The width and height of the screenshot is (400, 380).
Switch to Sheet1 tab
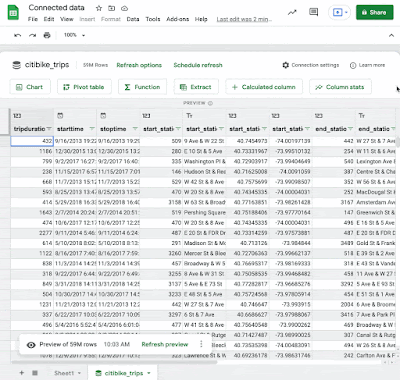click(x=64, y=373)
